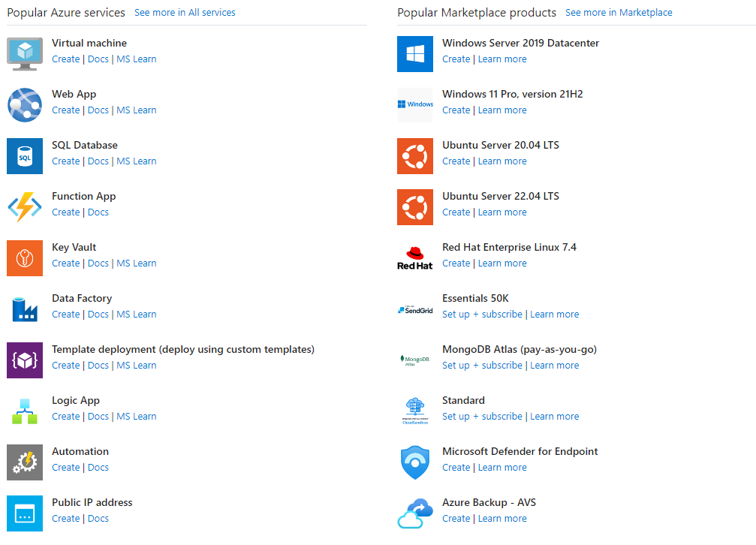The image size is (756, 545).
Task: Create a SQL Database
Action: click(x=65, y=161)
